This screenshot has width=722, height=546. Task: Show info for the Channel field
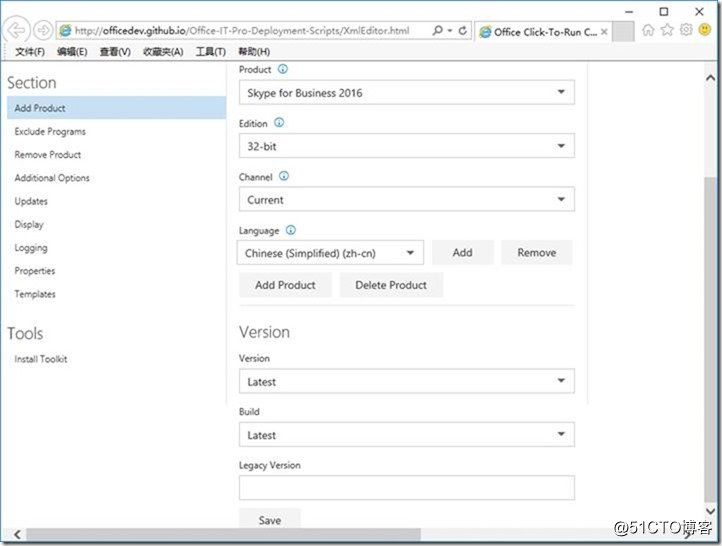pos(284,176)
